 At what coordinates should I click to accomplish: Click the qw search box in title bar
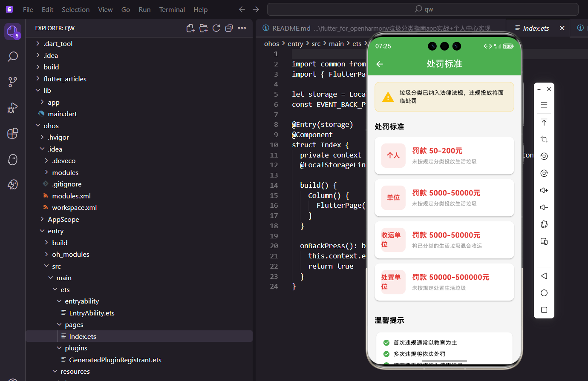422,9
